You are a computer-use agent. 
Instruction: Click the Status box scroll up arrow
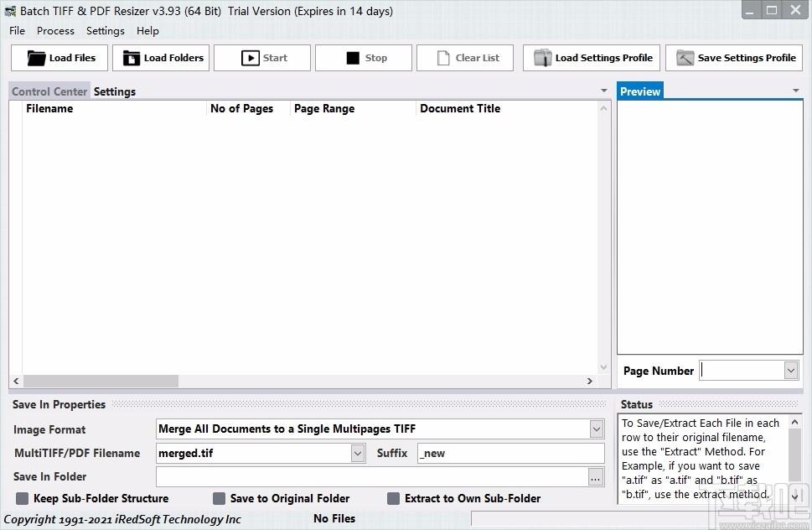point(795,422)
